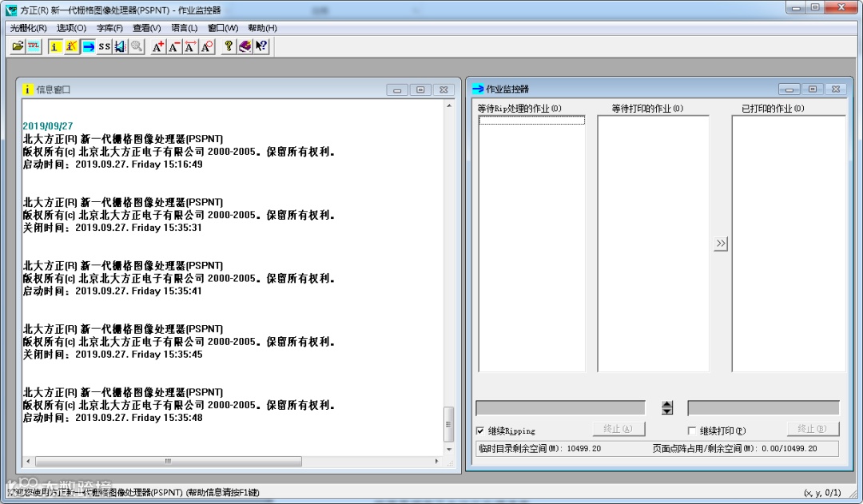Click the line 关闭时间 15:35:45
The image size is (863, 504).
(113, 355)
